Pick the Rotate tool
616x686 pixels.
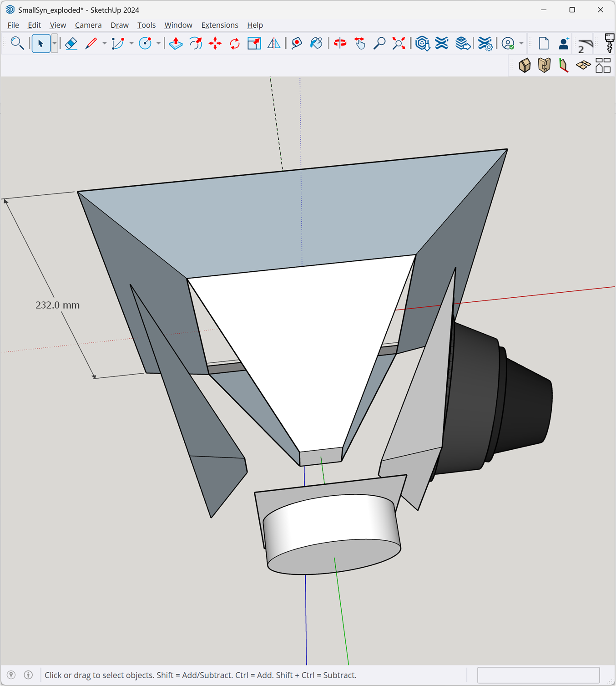[235, 43]
